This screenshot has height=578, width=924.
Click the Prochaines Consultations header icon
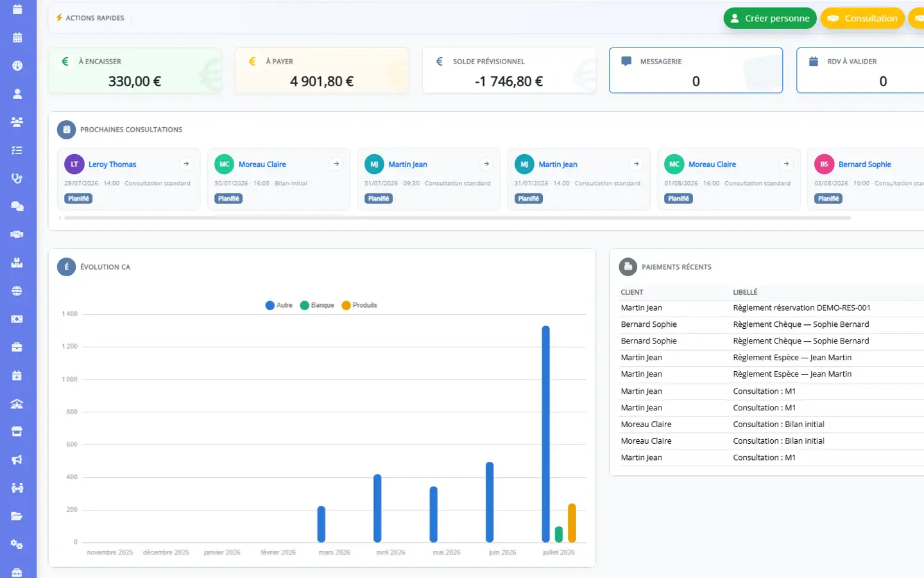tap(66, 130)
